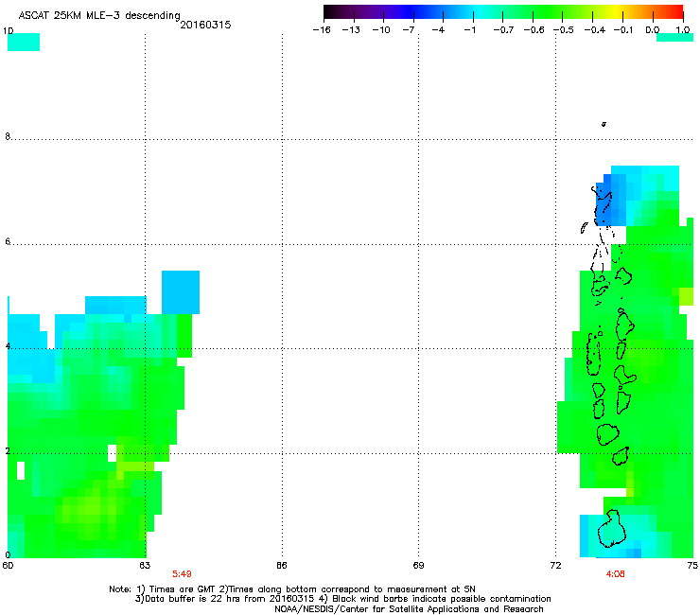Click the color scale label "-0.7"

tap(503, 30)
